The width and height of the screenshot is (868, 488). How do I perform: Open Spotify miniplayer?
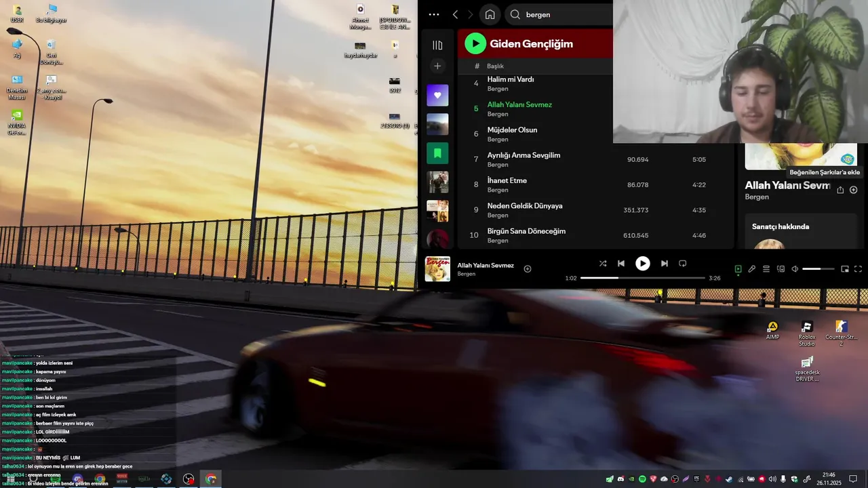coord(845,269)
